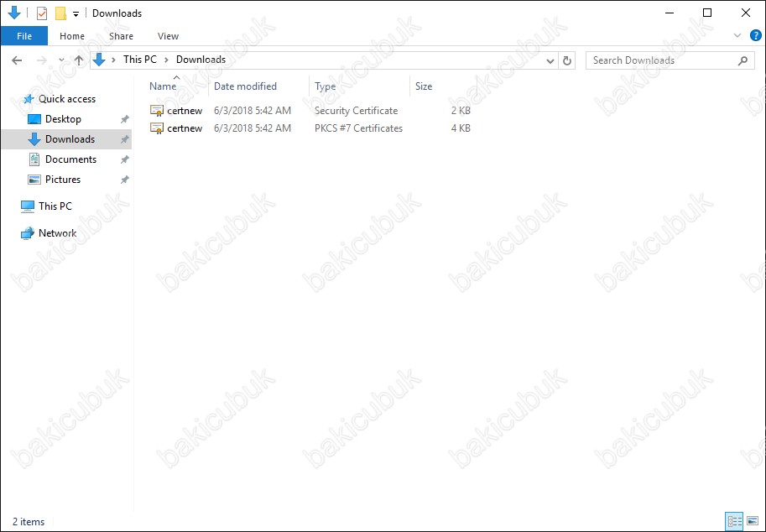Click the pin icon next to Downloads
Image resolution: width=766 pixels, height=532 pixels.
coord(124,139)
